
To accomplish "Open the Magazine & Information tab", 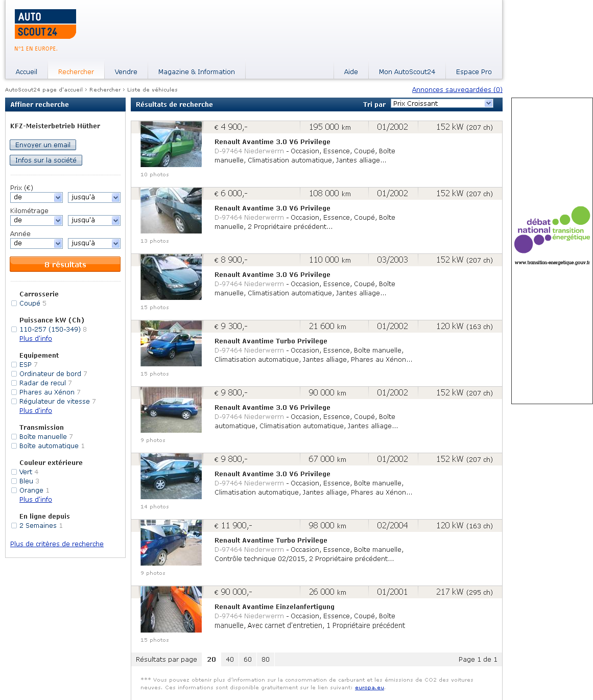I will [x=196, y=72].
